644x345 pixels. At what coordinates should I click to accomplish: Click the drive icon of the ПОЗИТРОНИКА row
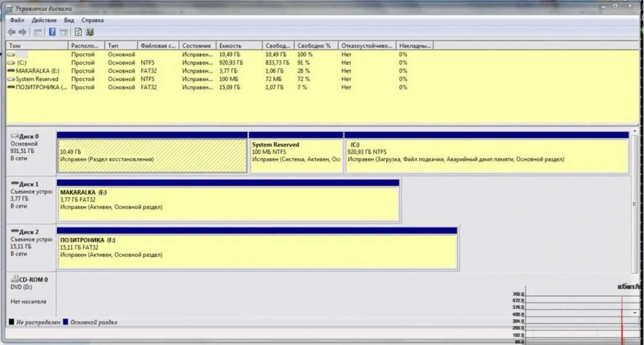tap(11, 87)
